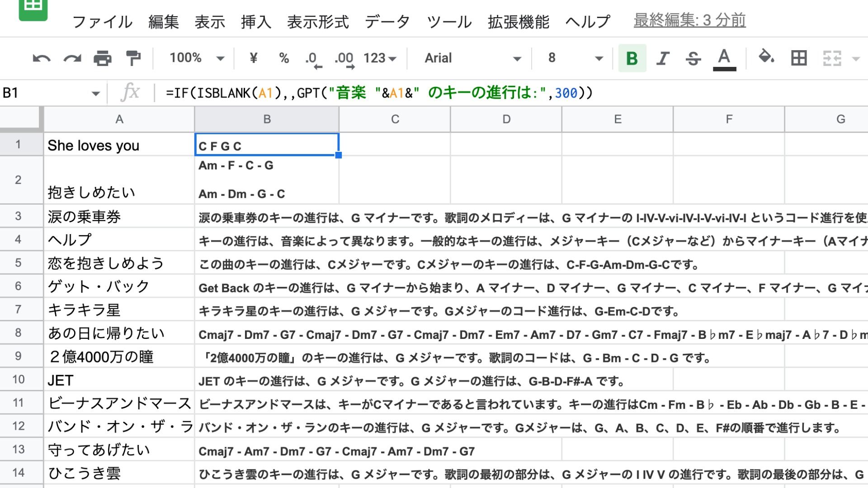Select cell 'キラキラ星' in column A

click(x=119, y=310)
